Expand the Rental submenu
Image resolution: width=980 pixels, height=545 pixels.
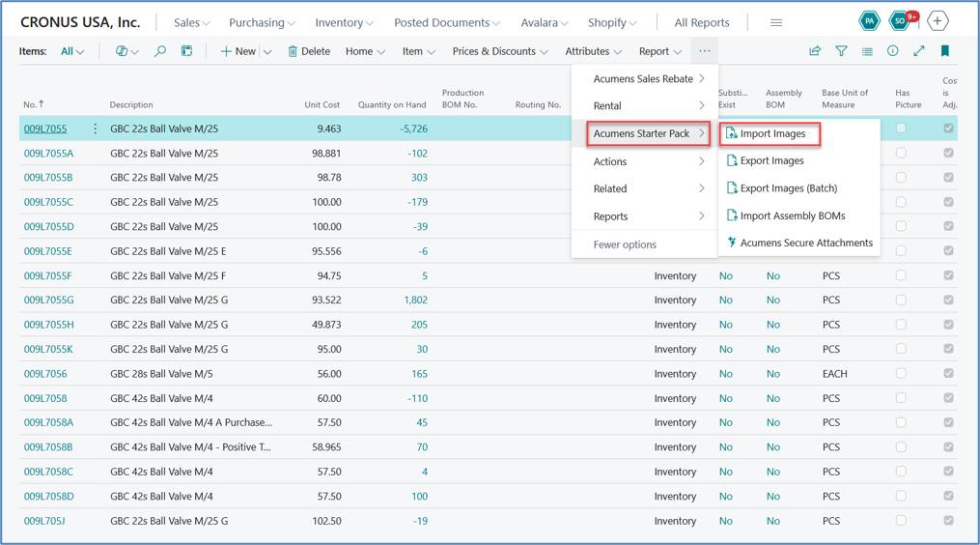tap(648, 105)
